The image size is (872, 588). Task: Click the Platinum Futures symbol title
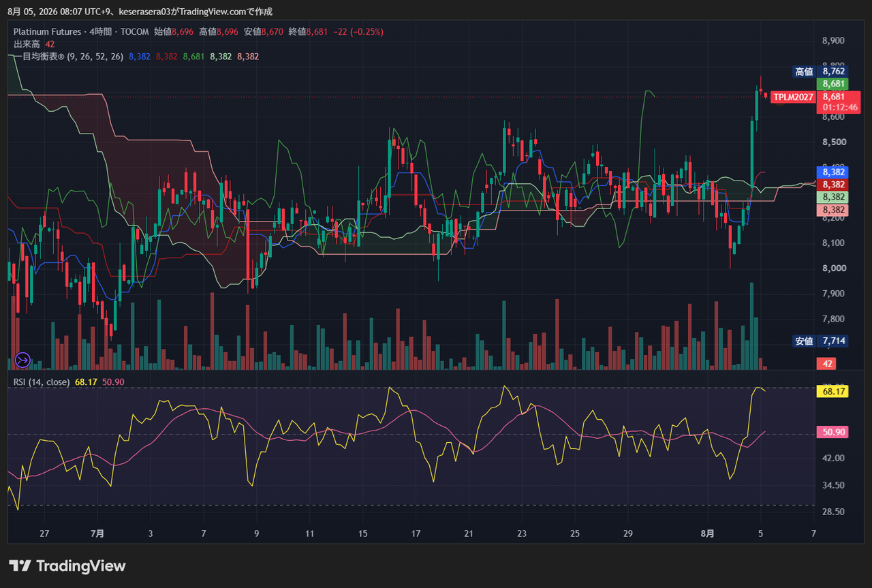(47, 31)
